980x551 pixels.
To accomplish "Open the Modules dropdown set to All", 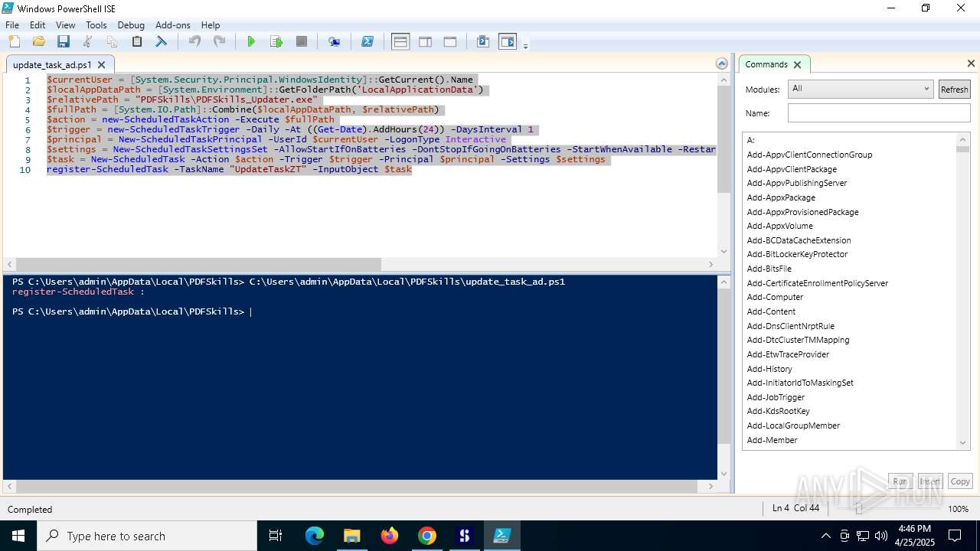I will (x=861, y=89).
